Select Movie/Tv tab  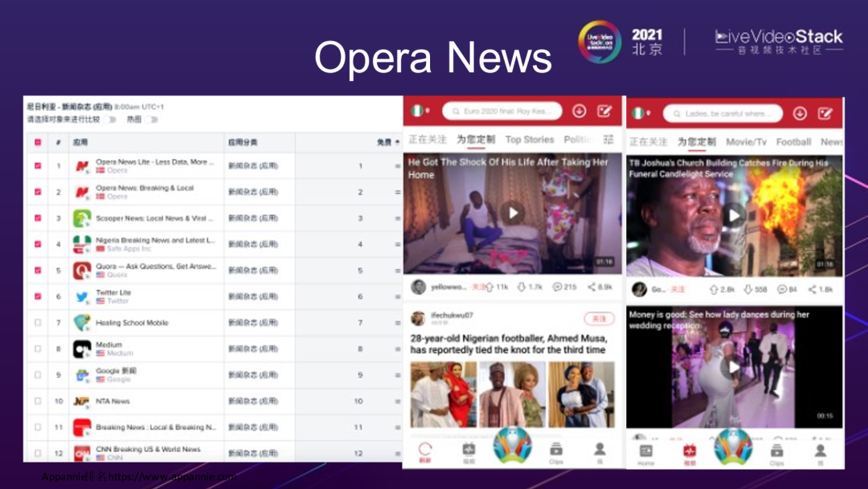[x=746, y=142]
